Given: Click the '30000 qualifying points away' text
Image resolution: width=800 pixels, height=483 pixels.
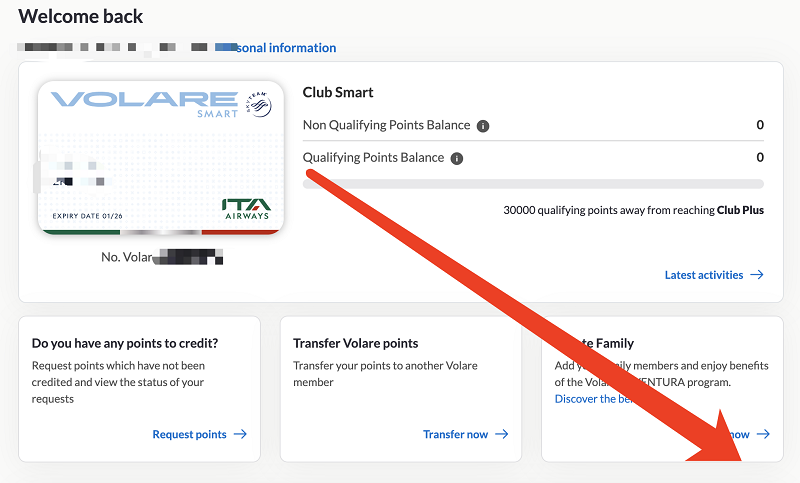Looking at the screenshot, I should click(633, 210).
